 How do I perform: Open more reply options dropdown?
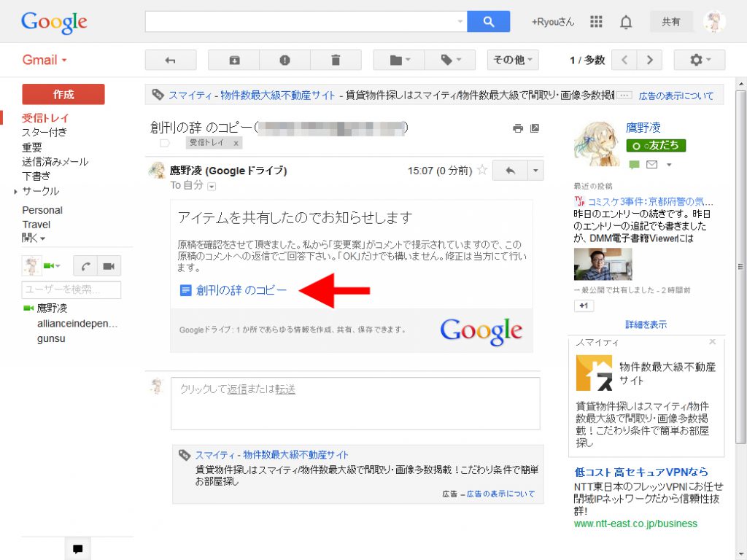pos(535,171)
